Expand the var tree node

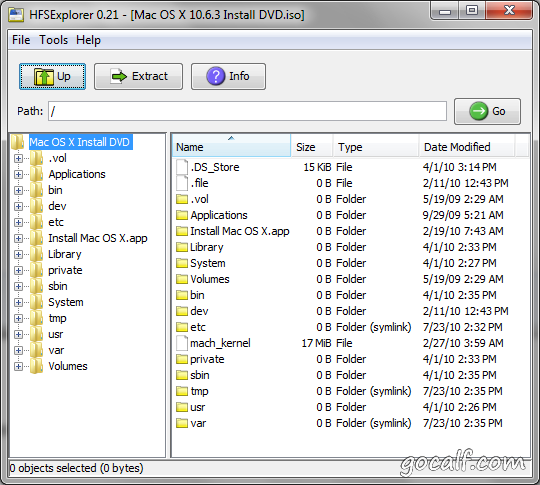click(x=18, y=351)
